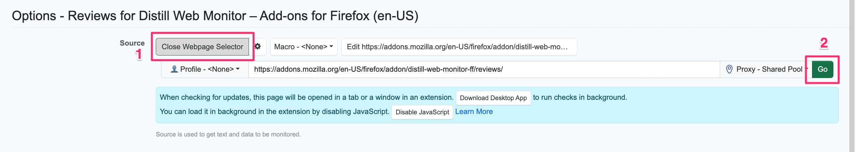Click the Options - Reviews page heading
Image resolution: width=868 pixels, height=152 pixels.
(215, 16)
